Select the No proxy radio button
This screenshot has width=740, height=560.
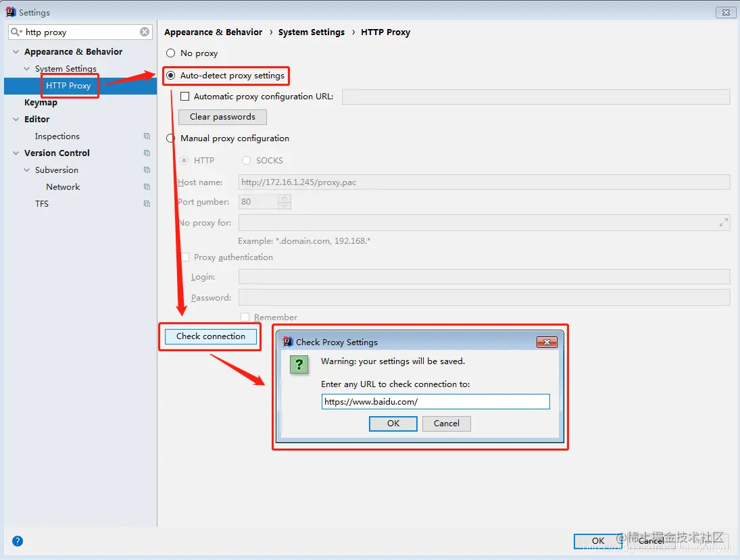tap(171, 53)
